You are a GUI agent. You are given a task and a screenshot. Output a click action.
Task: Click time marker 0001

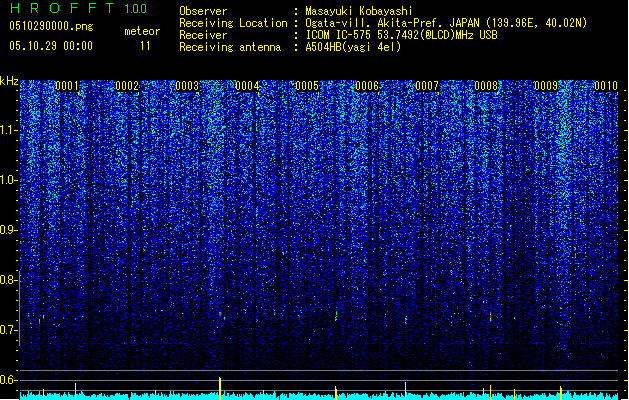[x=67, y=86]
